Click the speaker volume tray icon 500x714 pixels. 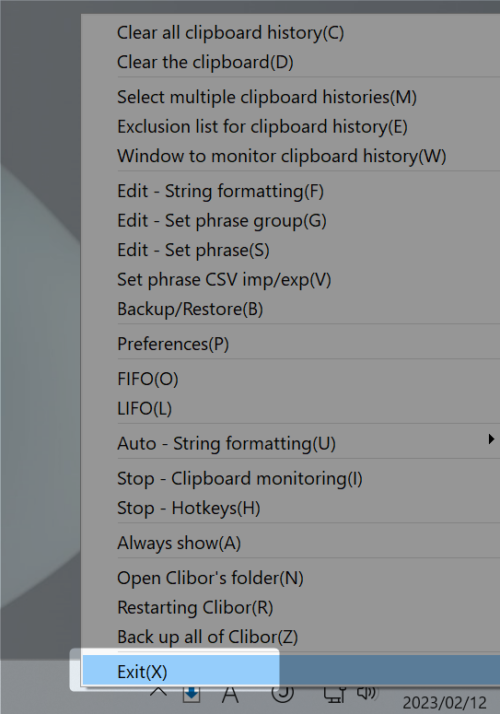367,693
